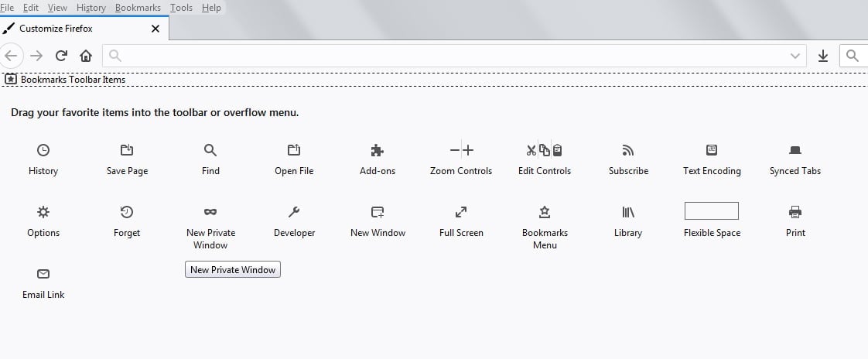Viewport: 868px width, 359px height.
Task: Click the "Synced Tabs" label
Action: tap(795, 171)
